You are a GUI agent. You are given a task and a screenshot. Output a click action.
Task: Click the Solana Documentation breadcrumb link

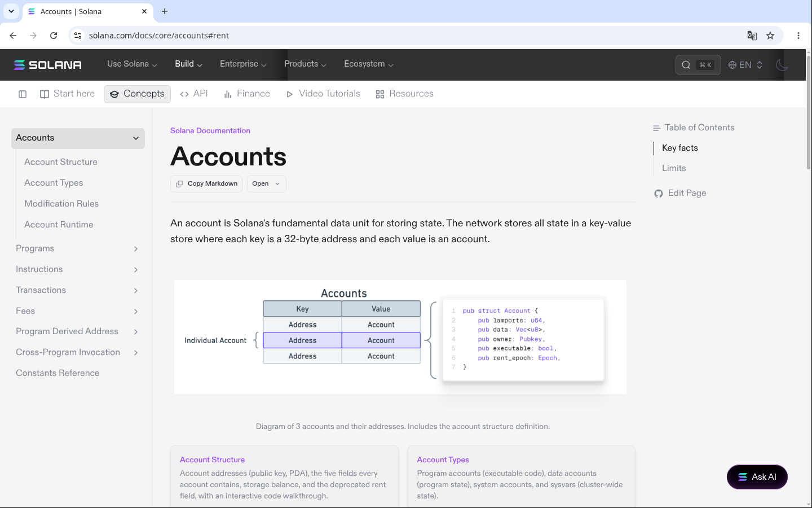coord(210,131)
